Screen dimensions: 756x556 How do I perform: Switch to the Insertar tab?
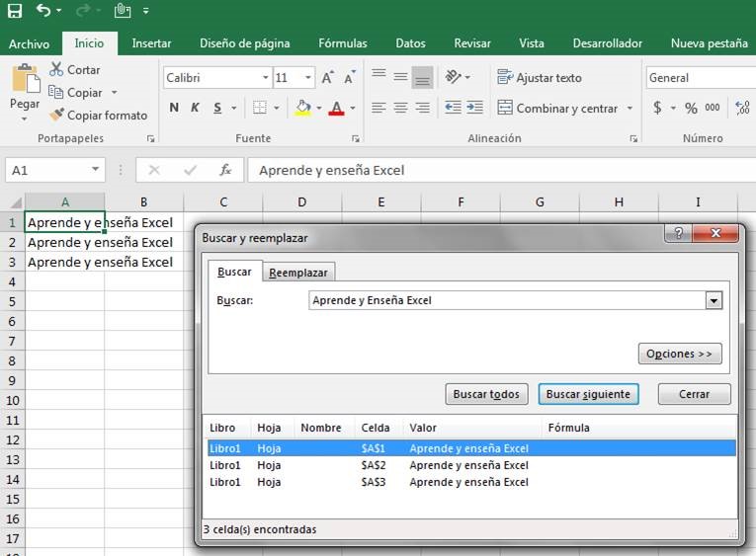pos(151,43)
